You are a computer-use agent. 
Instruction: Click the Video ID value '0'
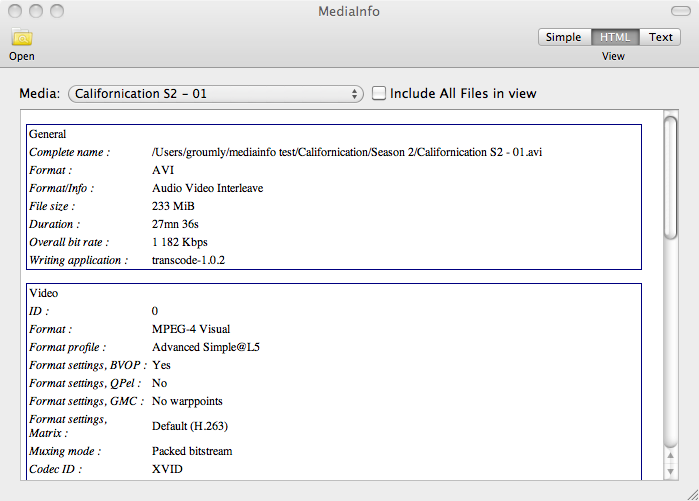[155, 311]
